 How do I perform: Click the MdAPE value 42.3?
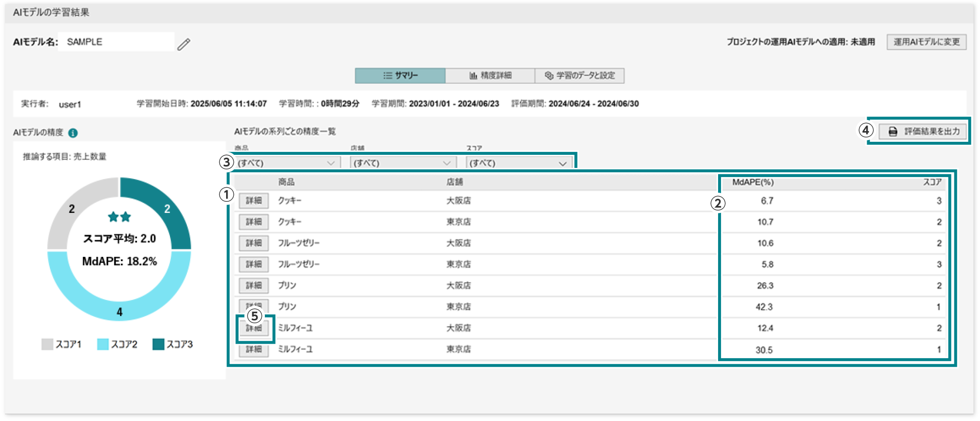tap(765, 307)
